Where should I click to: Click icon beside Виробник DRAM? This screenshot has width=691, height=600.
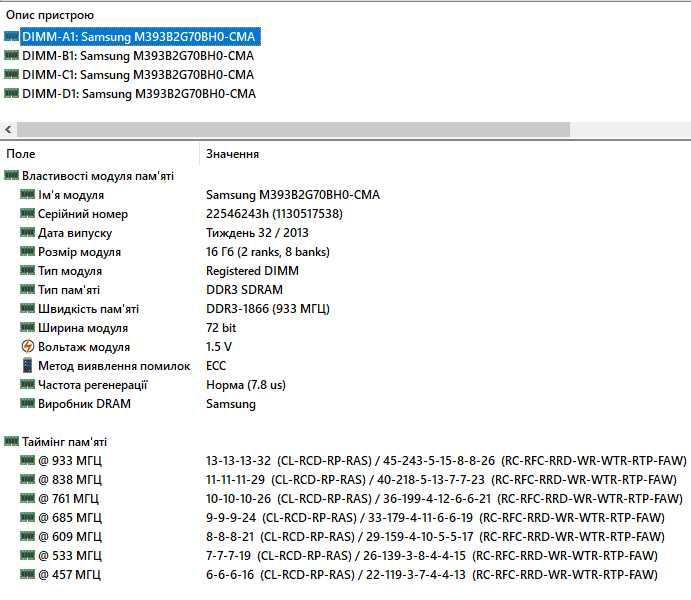(27, 403)
